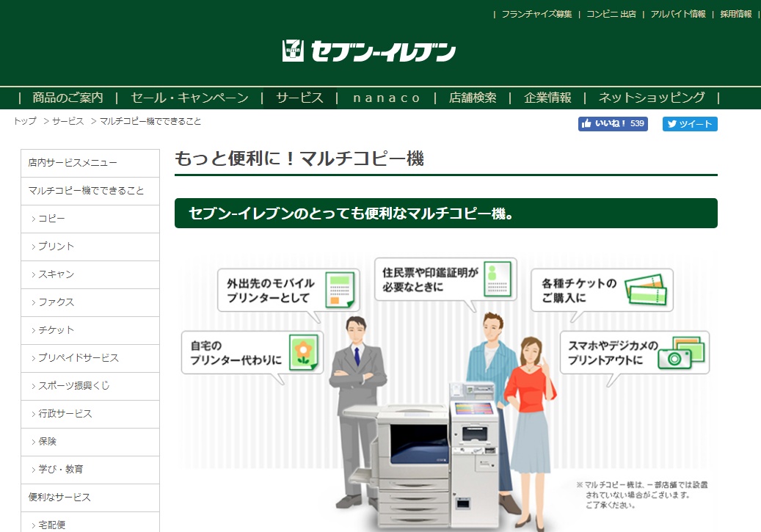Click the document icon in 外出先のモバイルプリンター bubble

340,290
